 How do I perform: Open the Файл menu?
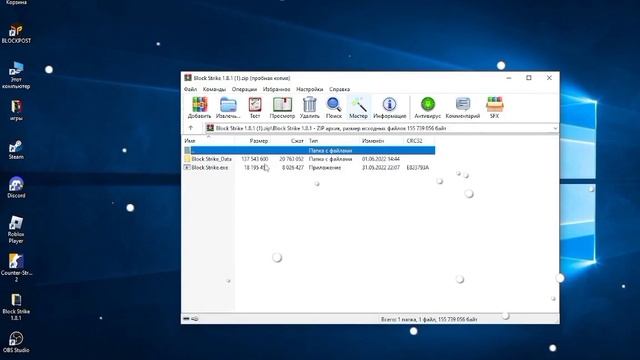point(190,89)
